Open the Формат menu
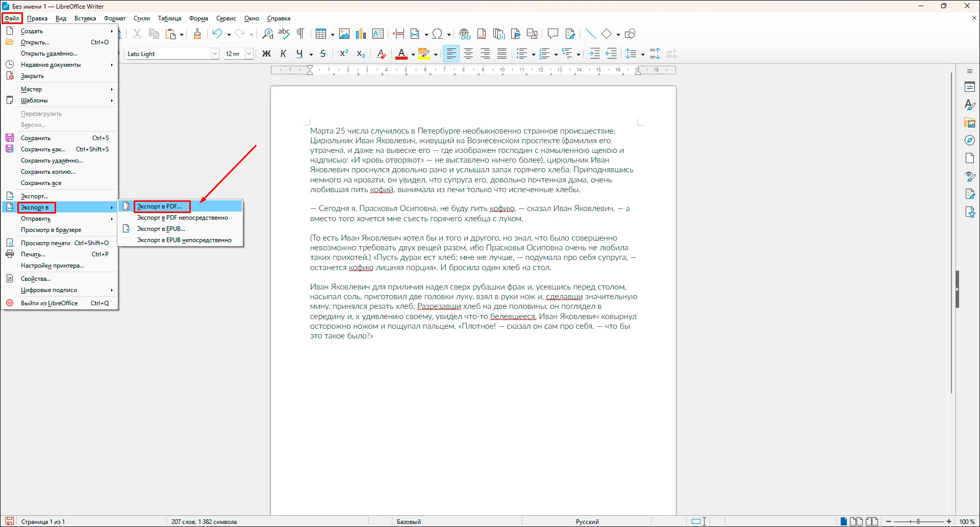 point(115,18)
